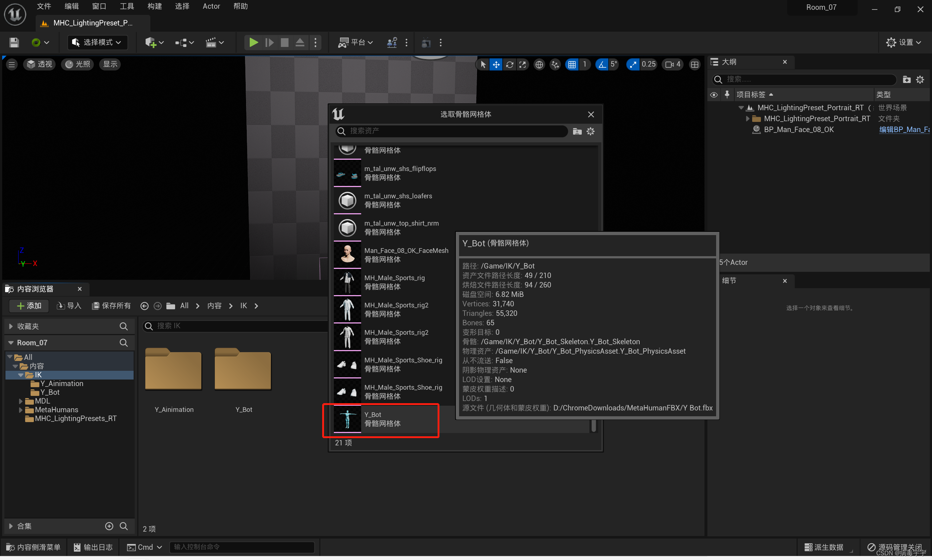Open viewport layout maximize icon

[694, 64]
